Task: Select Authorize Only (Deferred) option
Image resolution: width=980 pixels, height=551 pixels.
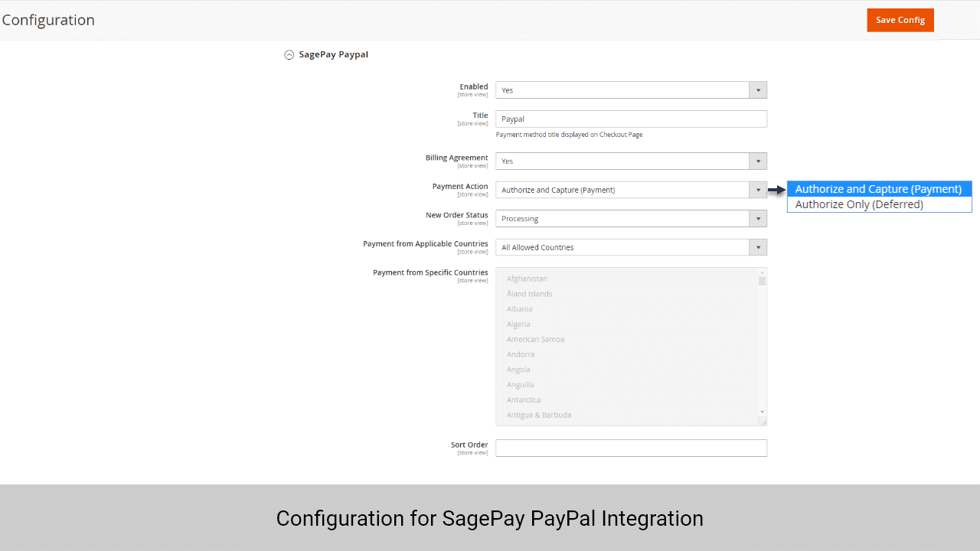Action: coord(880,204)
